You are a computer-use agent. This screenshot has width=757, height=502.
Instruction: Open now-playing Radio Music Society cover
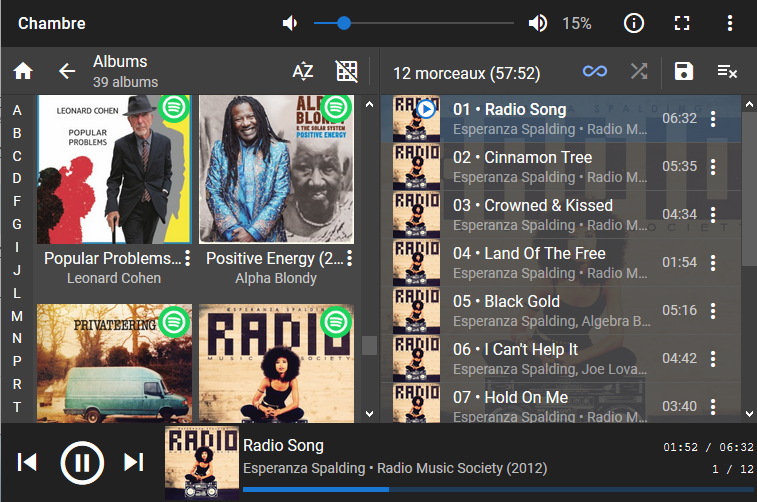[x=202, y=462]
